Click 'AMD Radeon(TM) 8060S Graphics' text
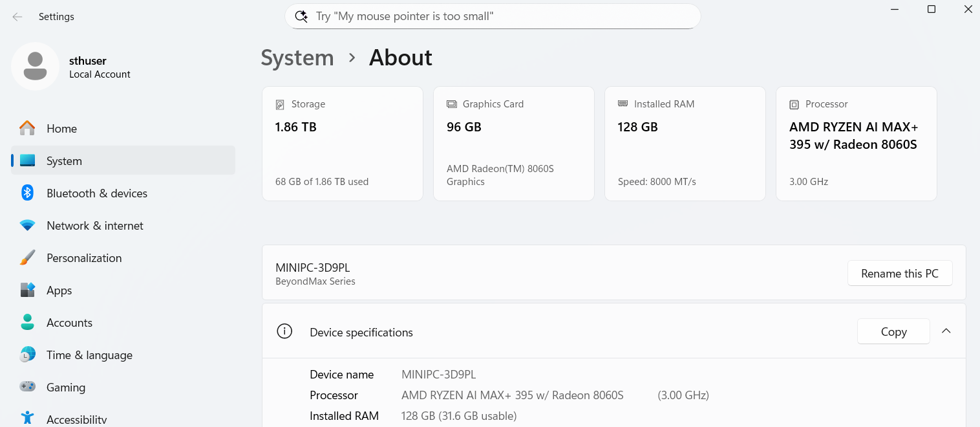The height and width of the screenshot is (427, 980). [500, 175]
